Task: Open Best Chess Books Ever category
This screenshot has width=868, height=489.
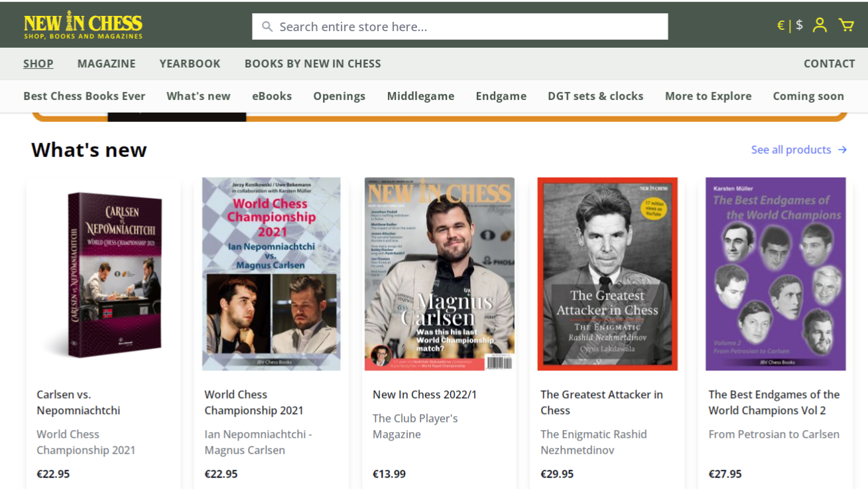Action: (x=84, y=96)
